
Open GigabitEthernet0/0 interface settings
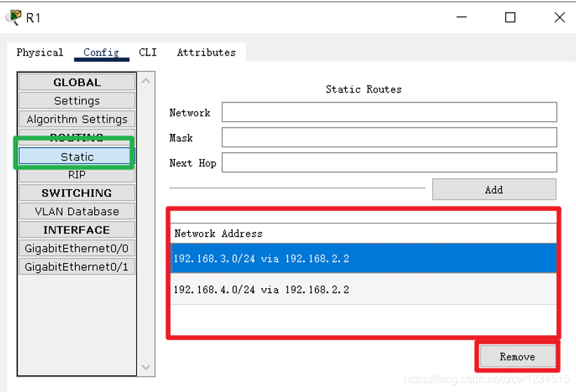pyautogui.click(x=77, y=248)
